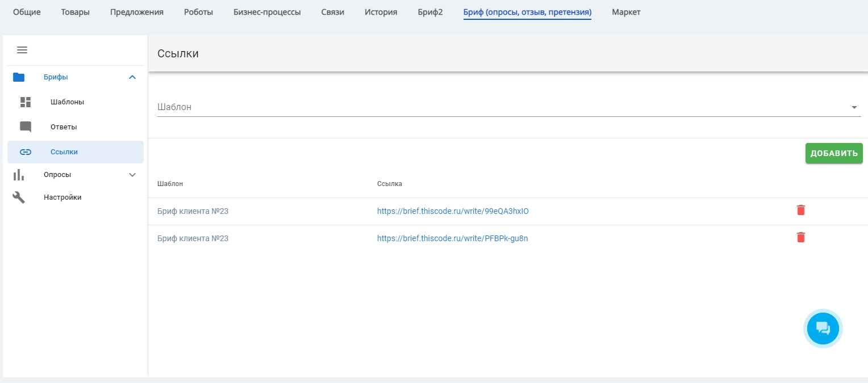Viewport: 868px width, 383px height.
Task: Open the Шаблон dropdown arrow
Action: (x=854, y=107)
